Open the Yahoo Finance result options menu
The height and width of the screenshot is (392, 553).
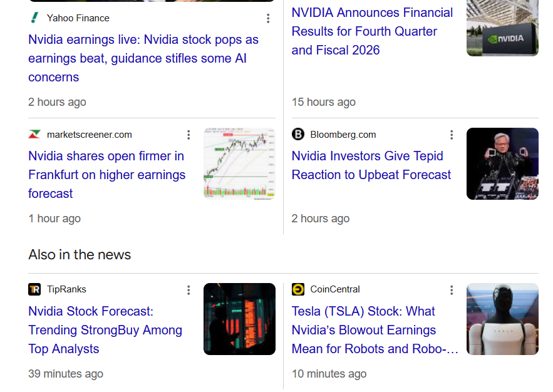point(268,18)
